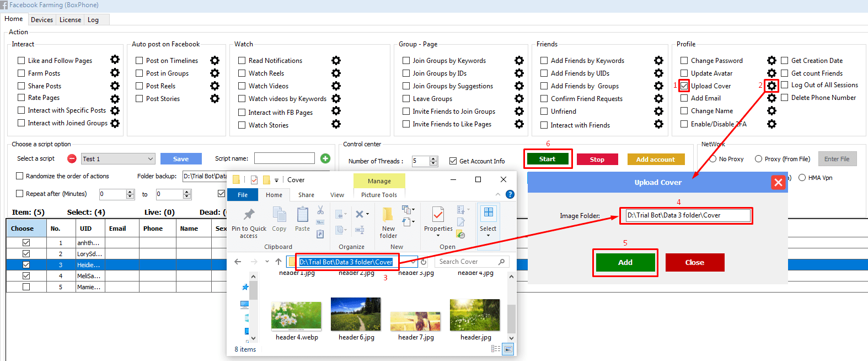Click Close in the Upload Cover dialog
Screen dimensions: 868x361
pos(695,263)
